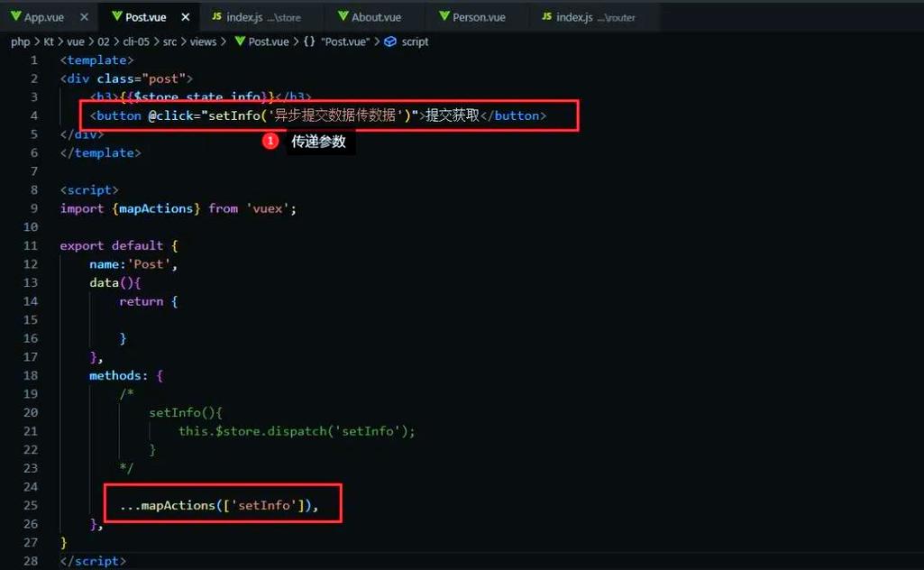This screenshot has height=570, width=924.
Task: Click the php breadcrumb segment
Action: pyautogui.click(x=20, y=41)
